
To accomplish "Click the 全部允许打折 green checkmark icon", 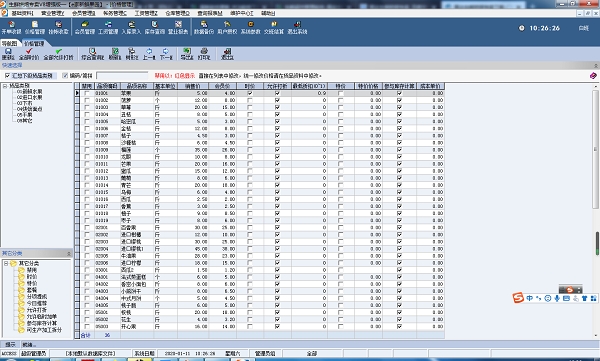I will tap(58, 54).
